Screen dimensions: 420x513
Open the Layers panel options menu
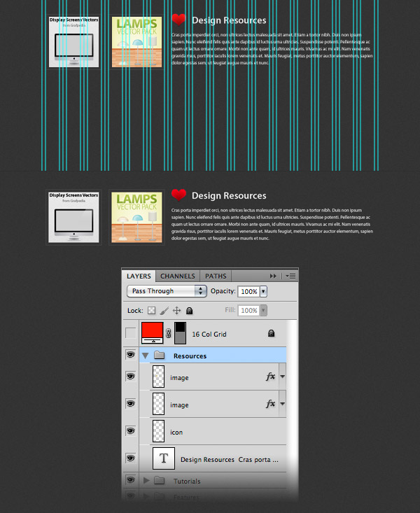click(290, 276)
